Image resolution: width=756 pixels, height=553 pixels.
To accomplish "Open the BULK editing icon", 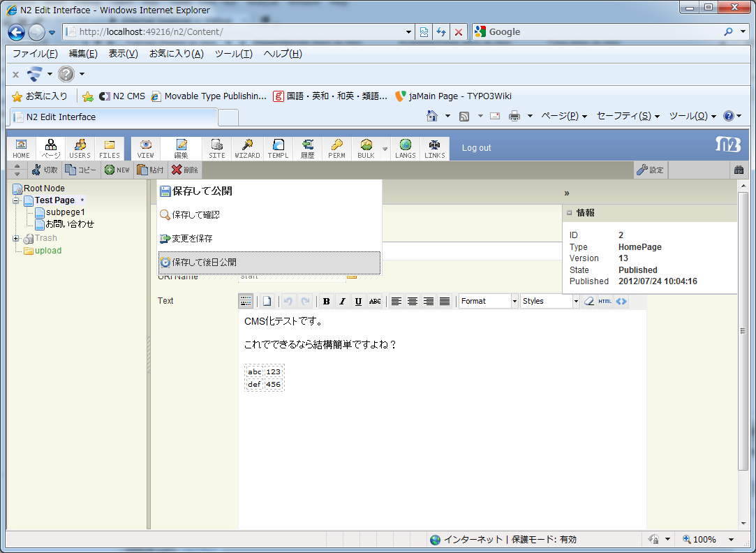I will [366, 149].
